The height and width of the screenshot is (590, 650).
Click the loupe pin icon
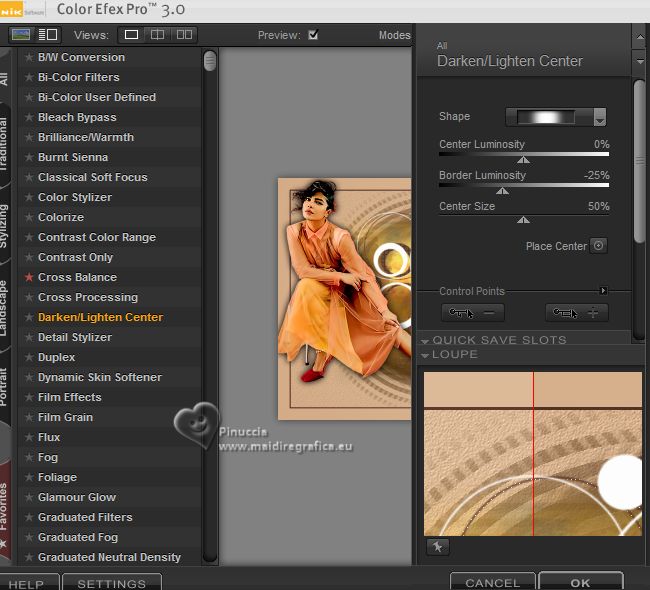436,546
